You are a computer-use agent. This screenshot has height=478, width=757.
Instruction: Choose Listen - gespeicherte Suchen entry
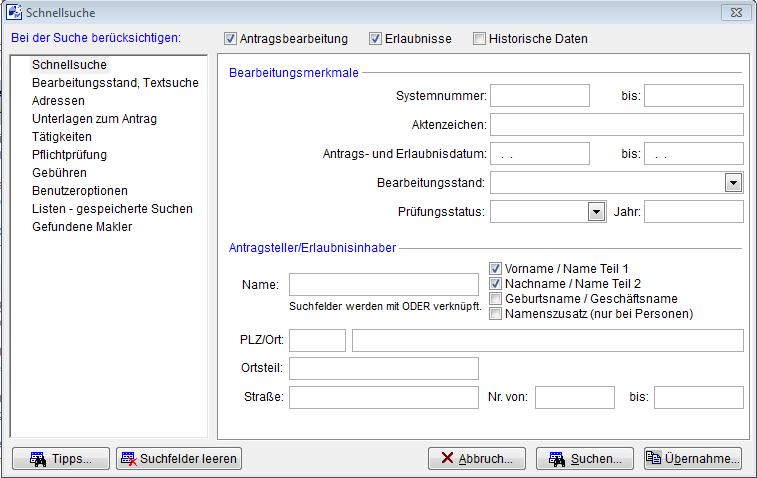[x=112, y=209]
